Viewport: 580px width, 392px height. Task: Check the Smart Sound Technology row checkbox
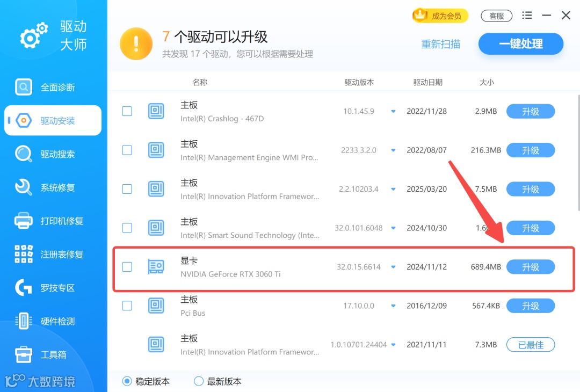coord(127,228)
